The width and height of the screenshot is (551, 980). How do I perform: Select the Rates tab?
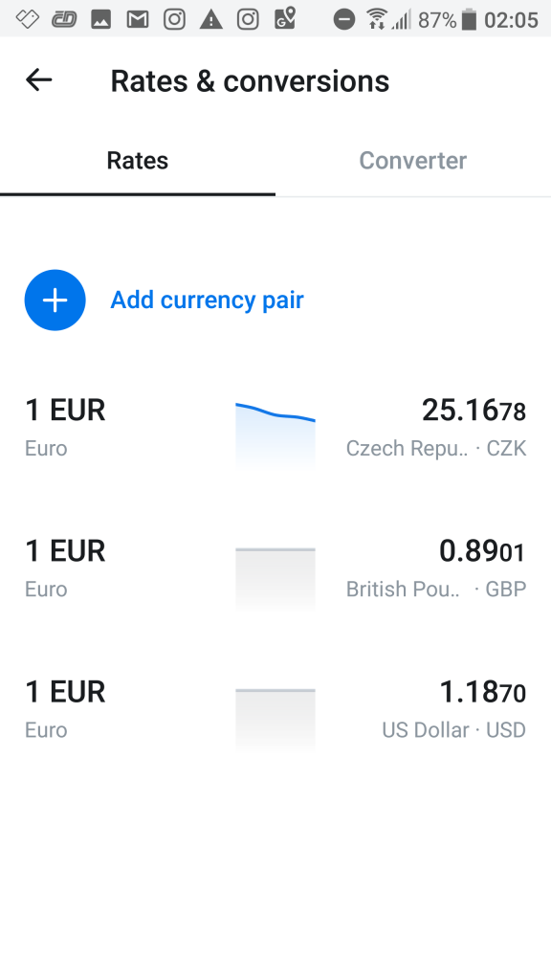[138, 161]
